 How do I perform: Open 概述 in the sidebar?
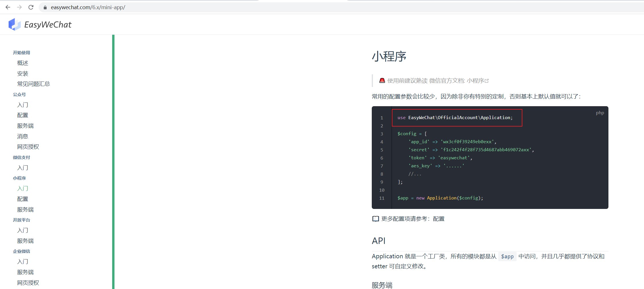23,63
